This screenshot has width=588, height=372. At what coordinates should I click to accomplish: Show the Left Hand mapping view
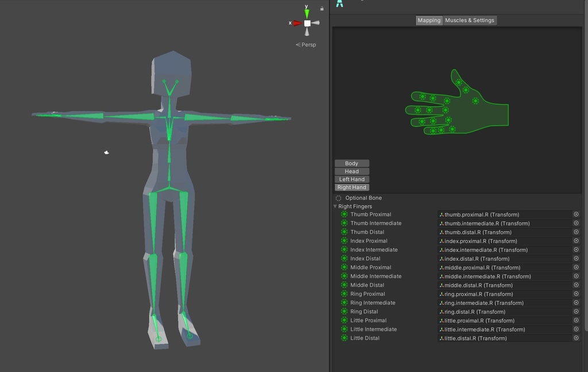click(x=351, y=179)
